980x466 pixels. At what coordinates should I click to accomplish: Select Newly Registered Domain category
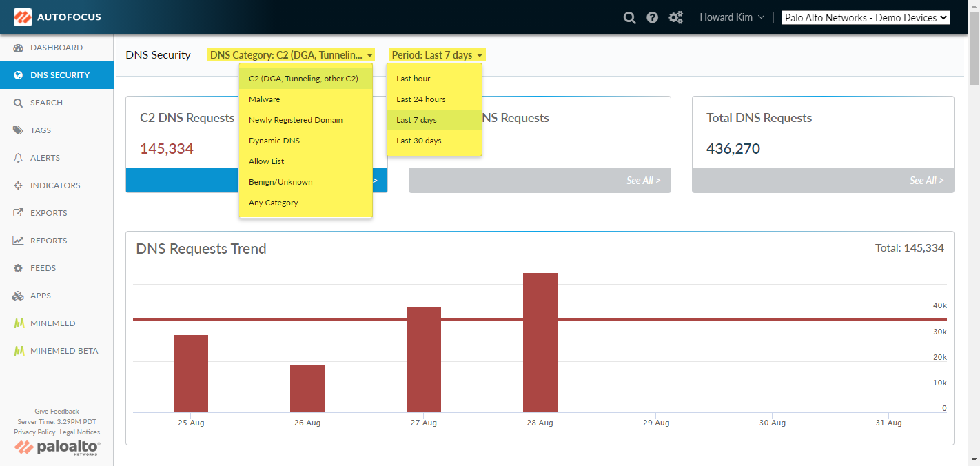pos(296,120)
